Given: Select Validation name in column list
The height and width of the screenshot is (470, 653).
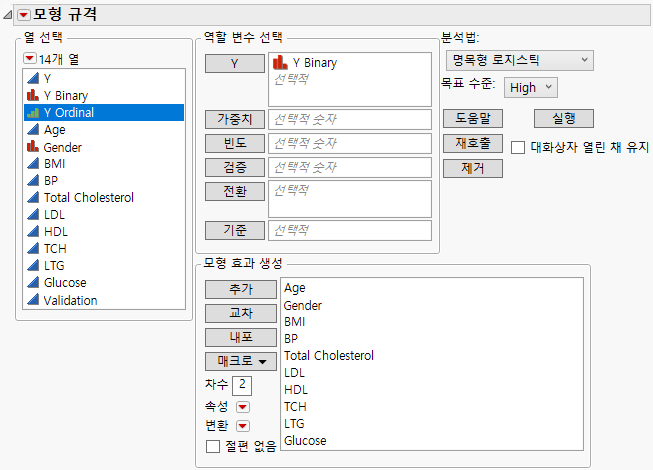Looking at the screenshot, I should click(70, 300).
